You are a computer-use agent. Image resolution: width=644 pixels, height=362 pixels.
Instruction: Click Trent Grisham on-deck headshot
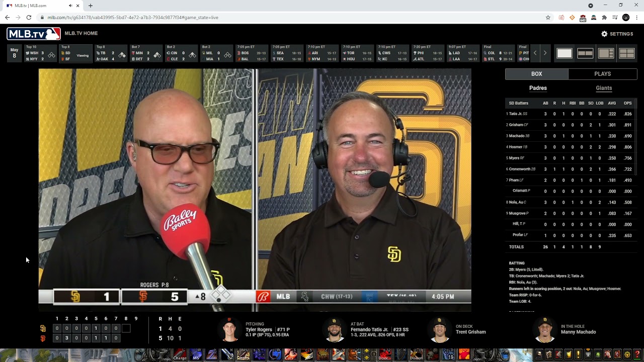click(439, 330)
